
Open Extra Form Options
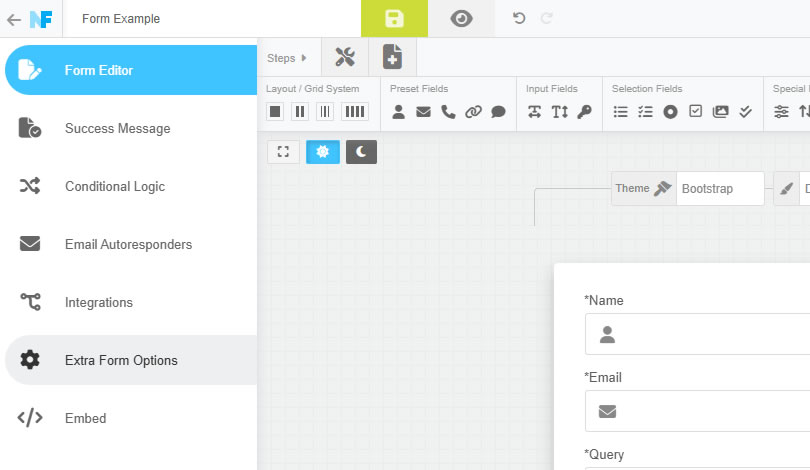(131, 360)
